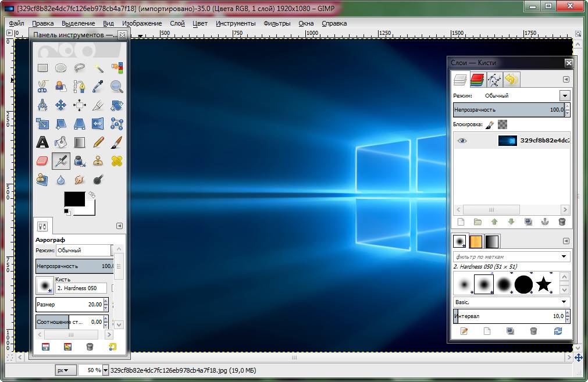Select the Clone stamp tool
The image size is (588, 382).
98,161
